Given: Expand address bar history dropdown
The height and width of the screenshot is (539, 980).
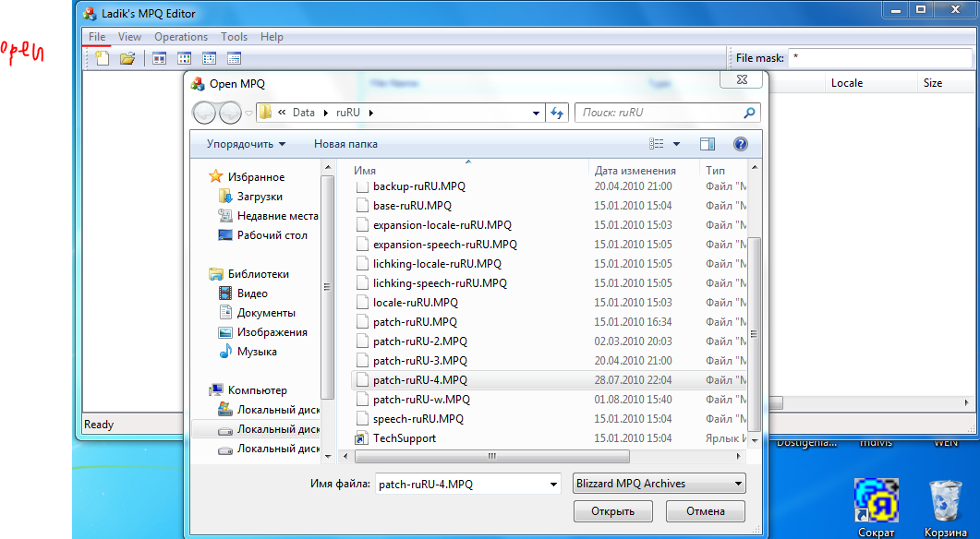Looking at the screenshot, I should point(537,114).
